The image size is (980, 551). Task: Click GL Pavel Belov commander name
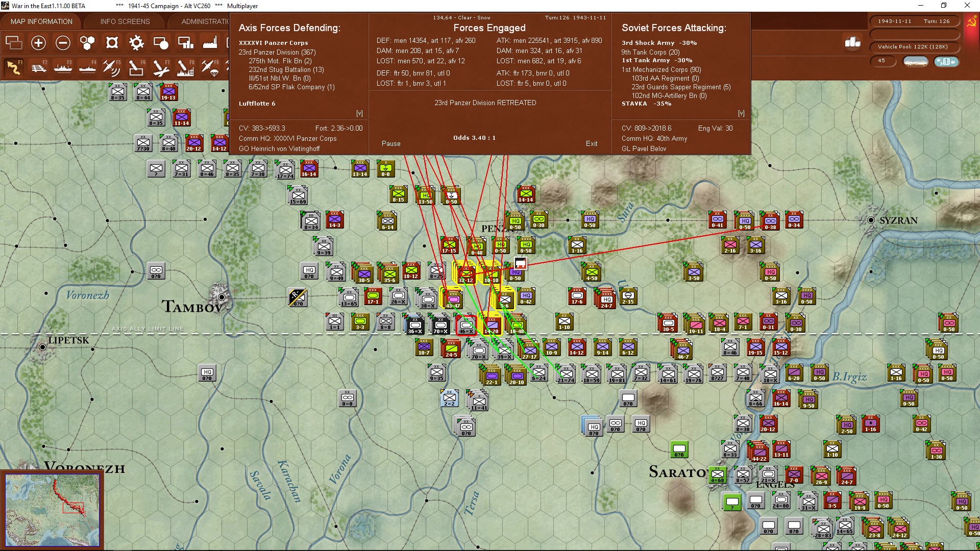[644, 148]
